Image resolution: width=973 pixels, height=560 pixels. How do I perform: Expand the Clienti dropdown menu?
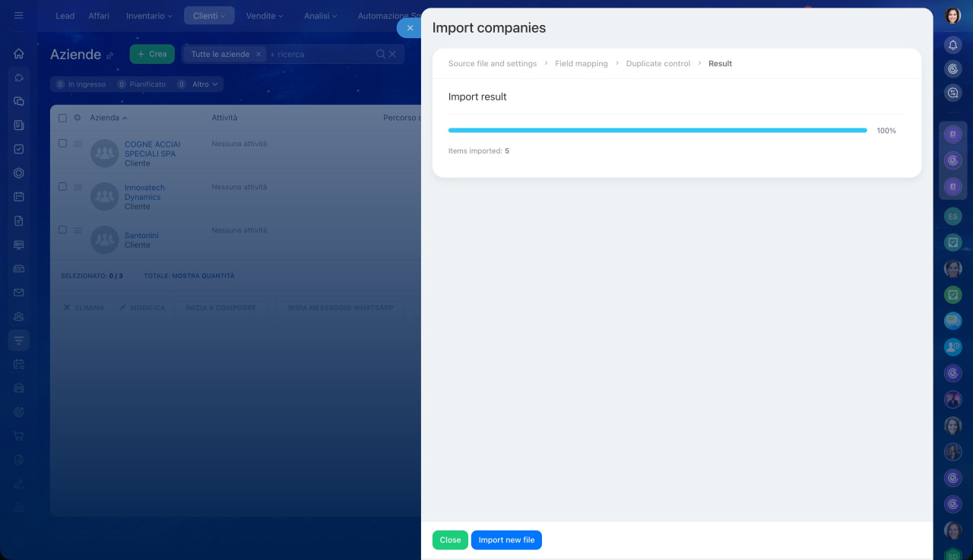pyautogui.click(x=209, y=16)
